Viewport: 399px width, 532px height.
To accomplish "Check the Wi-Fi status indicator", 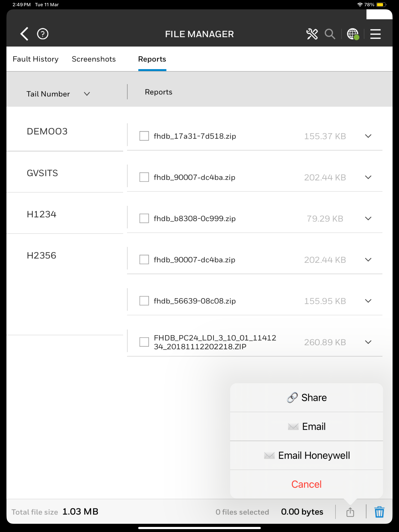I will click(360, 4).
